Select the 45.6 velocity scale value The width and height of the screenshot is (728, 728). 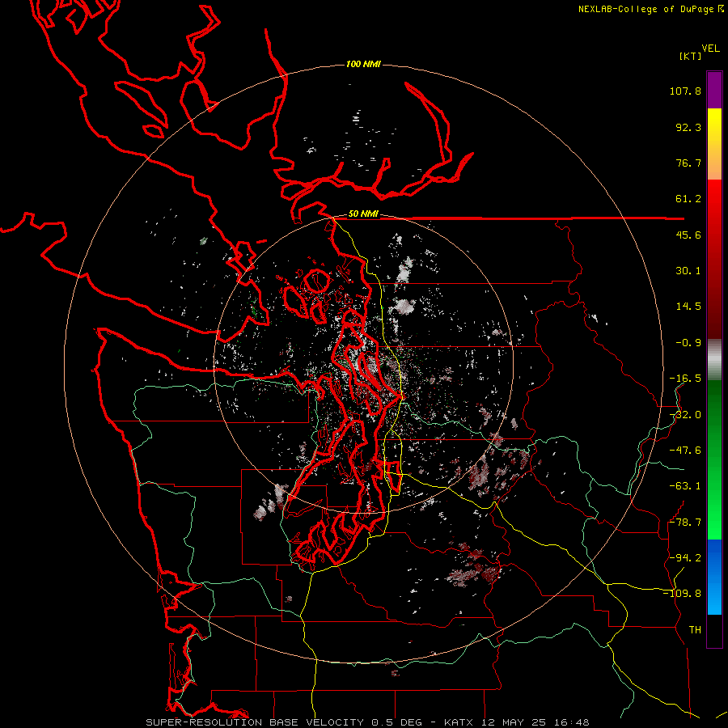(x=688, y=235)
